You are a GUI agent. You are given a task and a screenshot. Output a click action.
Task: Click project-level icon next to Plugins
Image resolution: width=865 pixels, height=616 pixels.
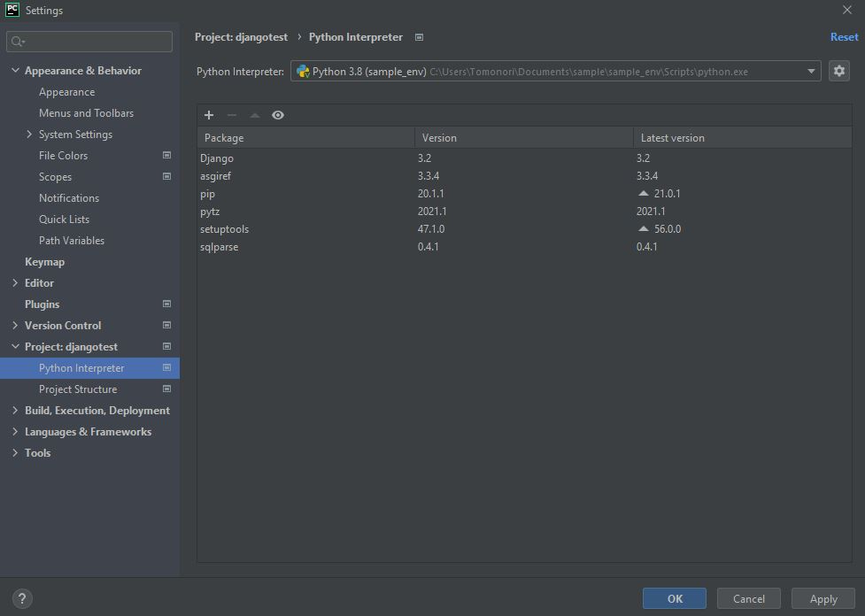166,304
